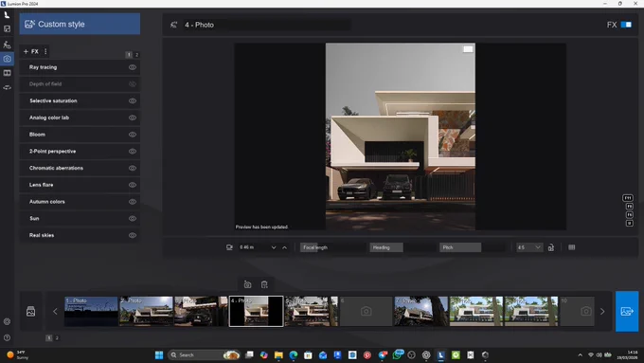Image resolution: width=644 pixels, height=363 pixels.
Task: Click the U key indicator button
Action: pos(629,224)
